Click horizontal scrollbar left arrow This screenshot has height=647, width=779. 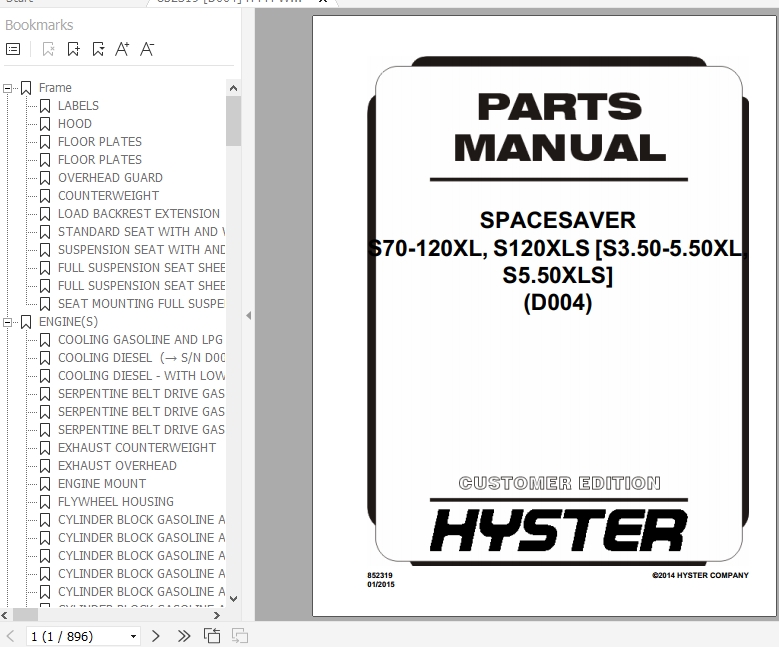coord(4,615)
